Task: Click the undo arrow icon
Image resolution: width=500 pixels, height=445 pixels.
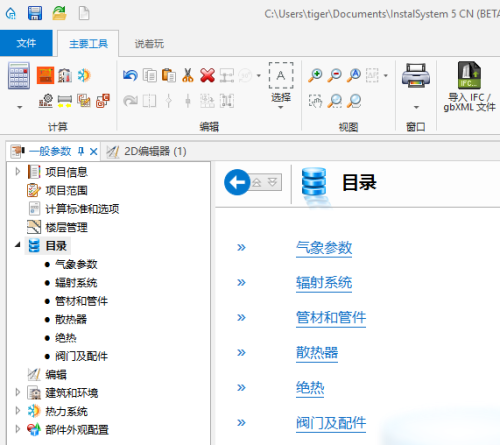Action: (x=130, y=75)
